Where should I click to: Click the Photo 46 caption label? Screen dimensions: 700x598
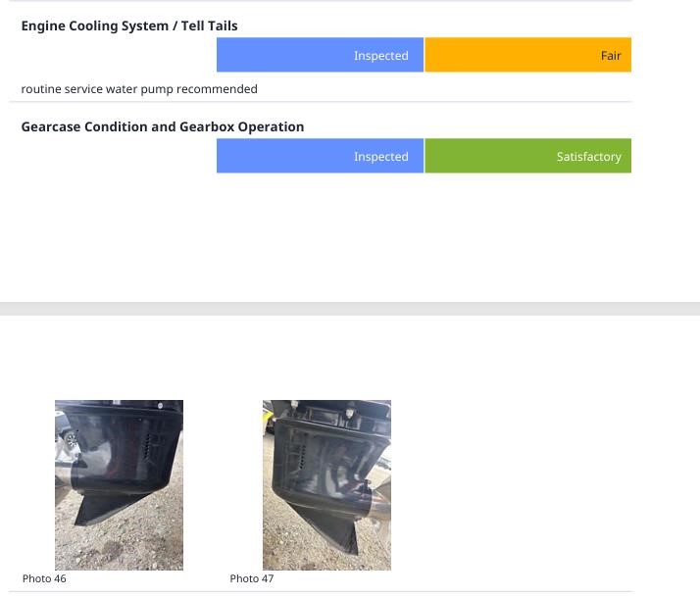point(44,578)
